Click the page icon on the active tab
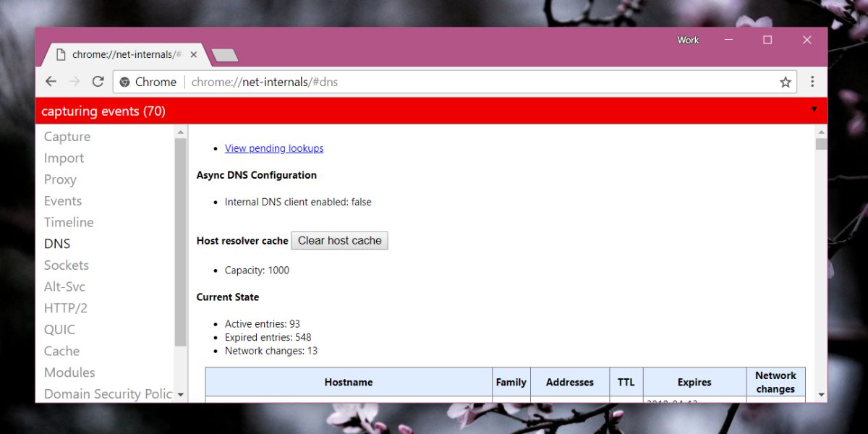The width and height of the screenshot is (868, 434). (62, 54)
